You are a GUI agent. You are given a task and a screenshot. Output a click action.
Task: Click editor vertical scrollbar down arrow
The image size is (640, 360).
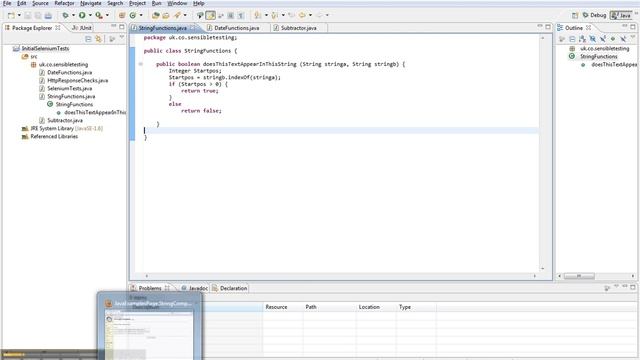coord(542,269)
